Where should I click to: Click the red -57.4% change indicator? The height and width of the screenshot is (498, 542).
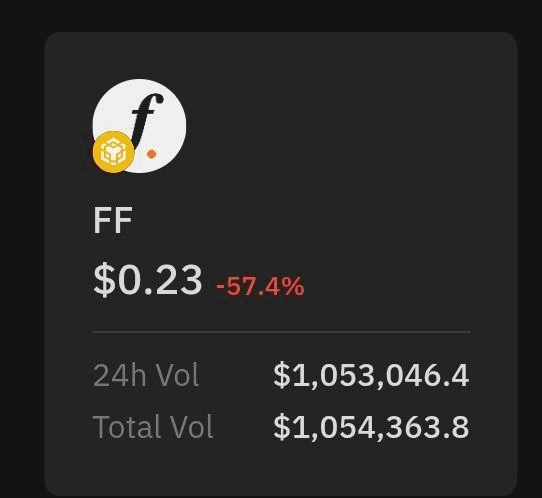[x=260, y=286]
